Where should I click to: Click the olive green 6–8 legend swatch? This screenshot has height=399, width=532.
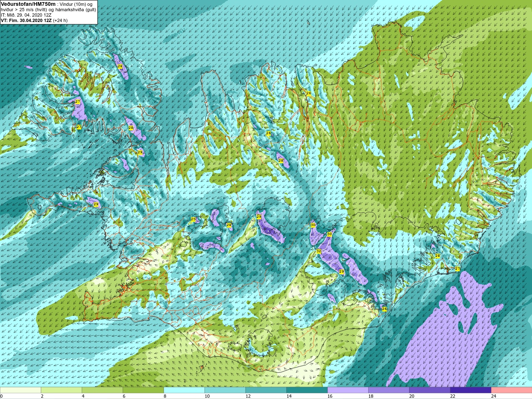point(143,390)
